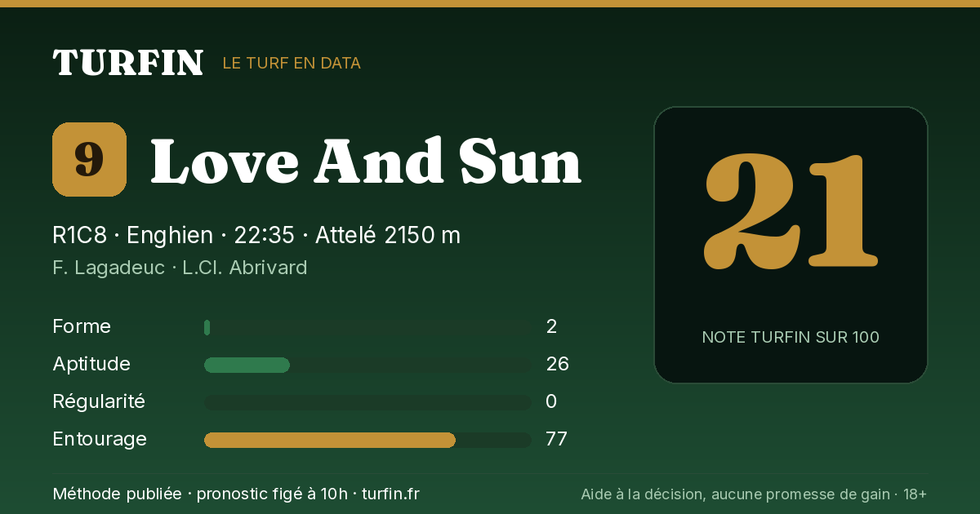The image size is (980, 514).
Task: Click the 'NOTE TURFIN SUR 100' caption
Action: click(791, 337)
